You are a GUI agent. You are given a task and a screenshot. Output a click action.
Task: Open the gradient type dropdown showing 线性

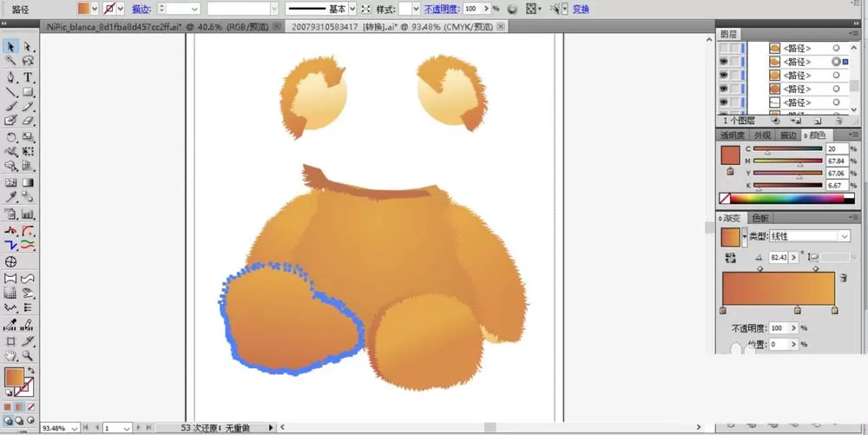[810, 236]
